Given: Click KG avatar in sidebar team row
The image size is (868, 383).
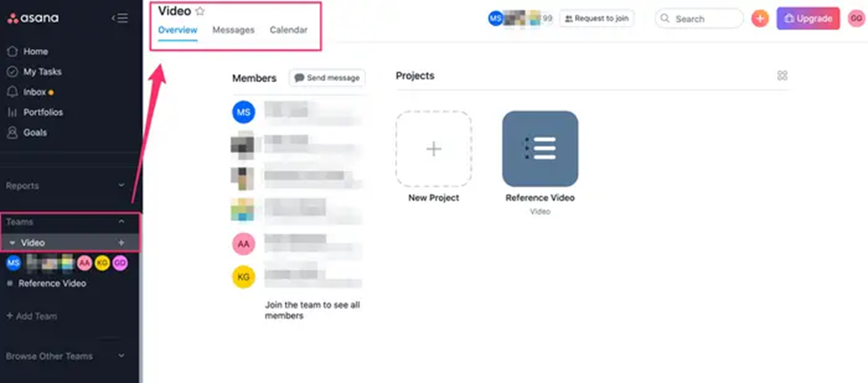Looking at the screenshot, I should pos(101,263).
